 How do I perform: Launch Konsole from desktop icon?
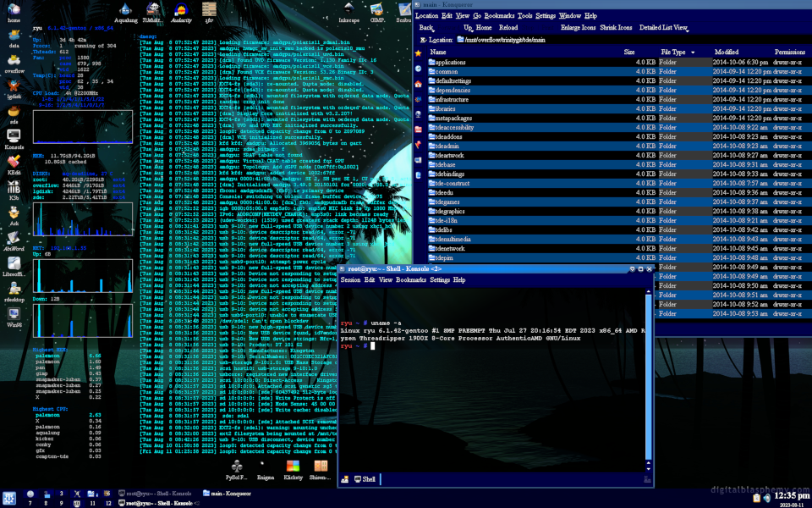14,138
